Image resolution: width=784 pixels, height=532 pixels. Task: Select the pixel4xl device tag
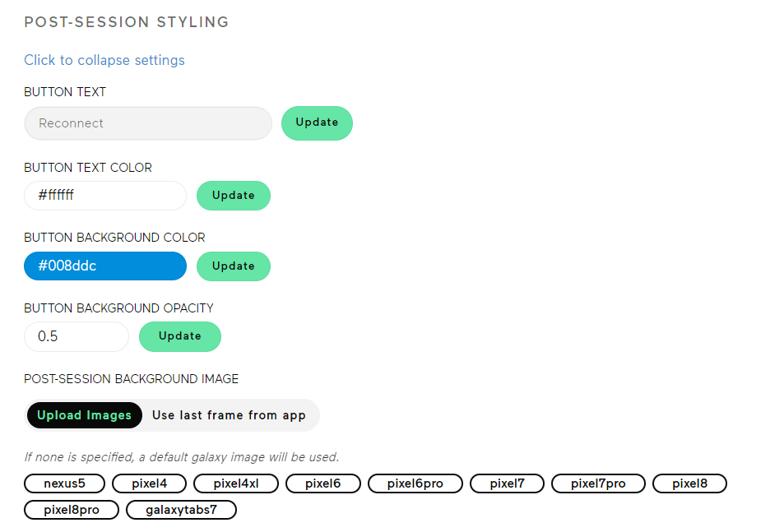click(x=236, y=483)
